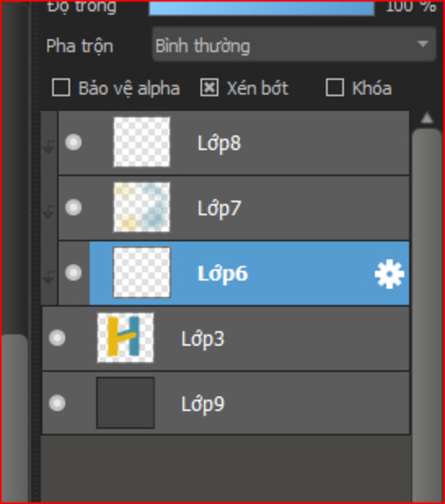Hide the Lớp6 layer
The image size is (445, 504).
tap(73, 273)
